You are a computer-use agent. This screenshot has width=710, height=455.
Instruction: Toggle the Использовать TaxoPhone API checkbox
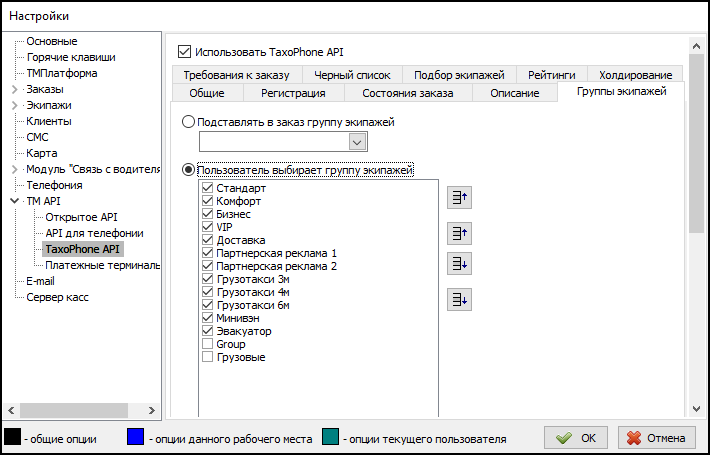183,51
